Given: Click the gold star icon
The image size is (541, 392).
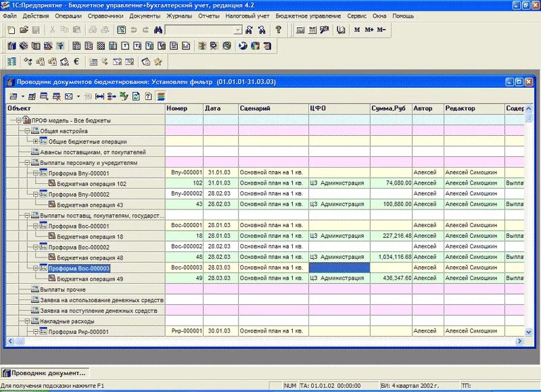Looking at the screenshot, I should 158,62.
